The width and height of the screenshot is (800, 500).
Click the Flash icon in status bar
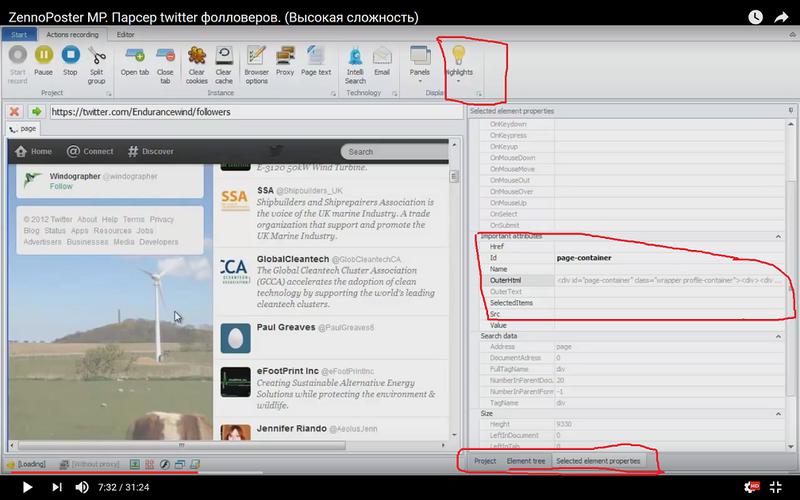tap(165, 464)
